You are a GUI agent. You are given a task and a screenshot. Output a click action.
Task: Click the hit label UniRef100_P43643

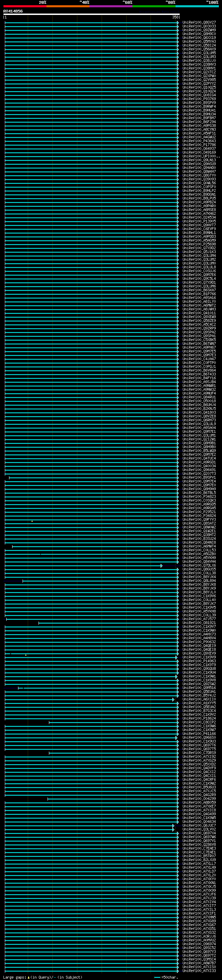[x=199, y=141]
